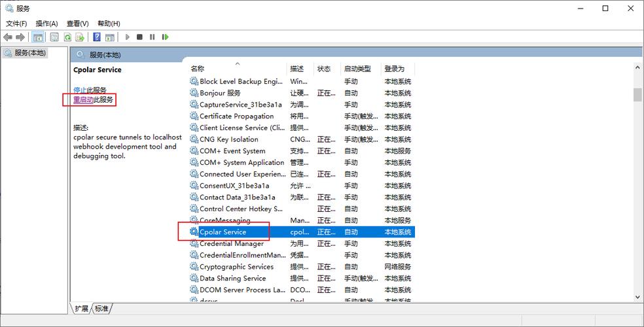
Task: Select the Certificate Propagation row name
Action: pyautogui.click(x=236, y=116)
